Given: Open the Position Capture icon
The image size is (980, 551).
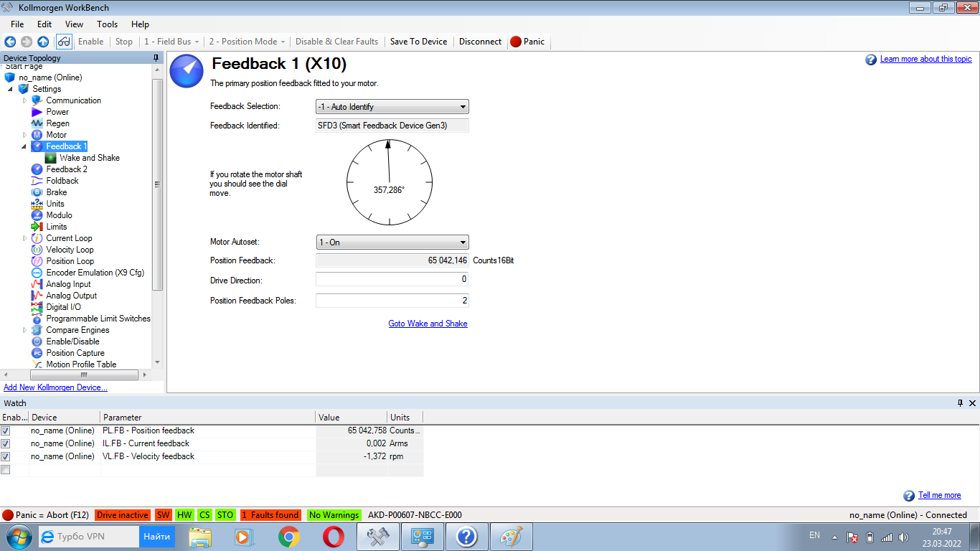Looking at the screenshot, I should (x=37, y=353).
